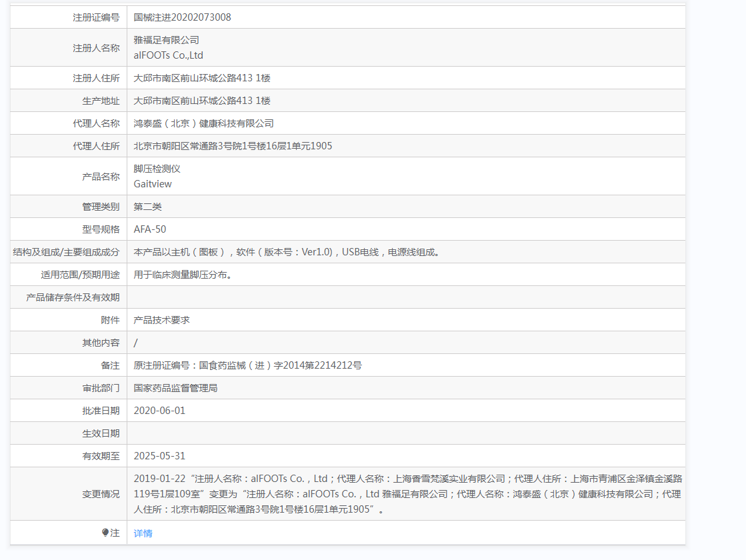Click the 2019-01-22 change record text
The image size is (746, 560).
coord(408,494)
